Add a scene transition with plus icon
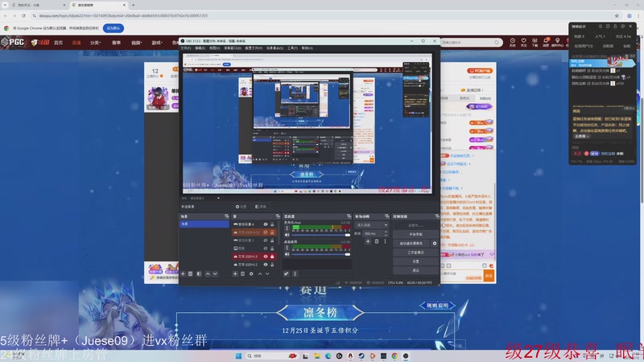 coord(368,241)
